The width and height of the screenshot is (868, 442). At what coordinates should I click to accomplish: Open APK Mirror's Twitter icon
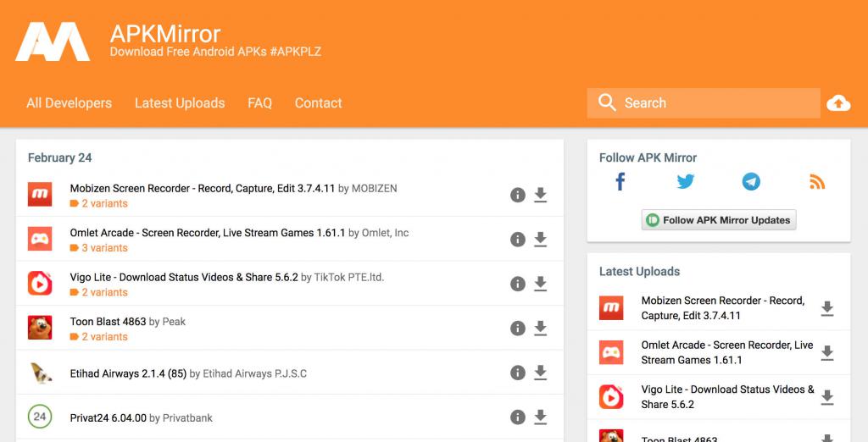tap(686, 181)
